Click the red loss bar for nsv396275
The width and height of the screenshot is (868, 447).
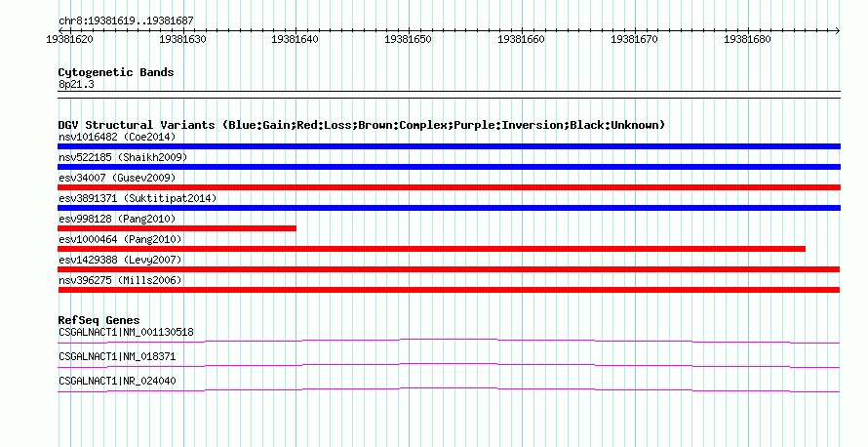coord(449,290)
